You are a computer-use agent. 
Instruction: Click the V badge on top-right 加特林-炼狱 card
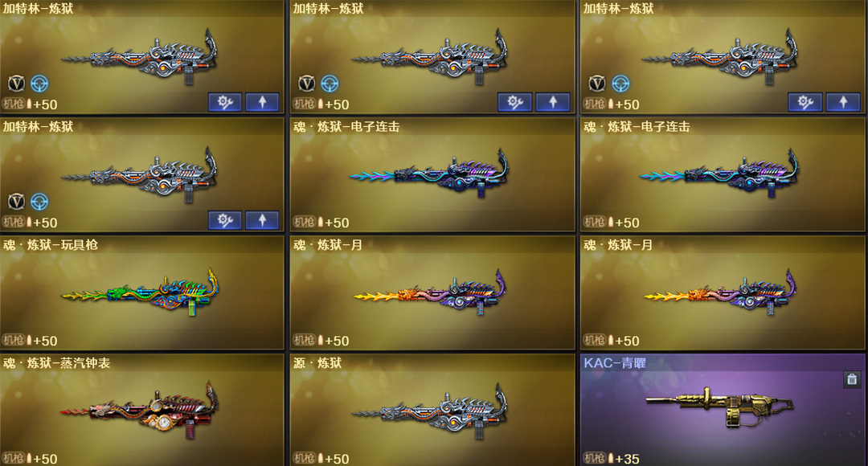coord(596,84)
